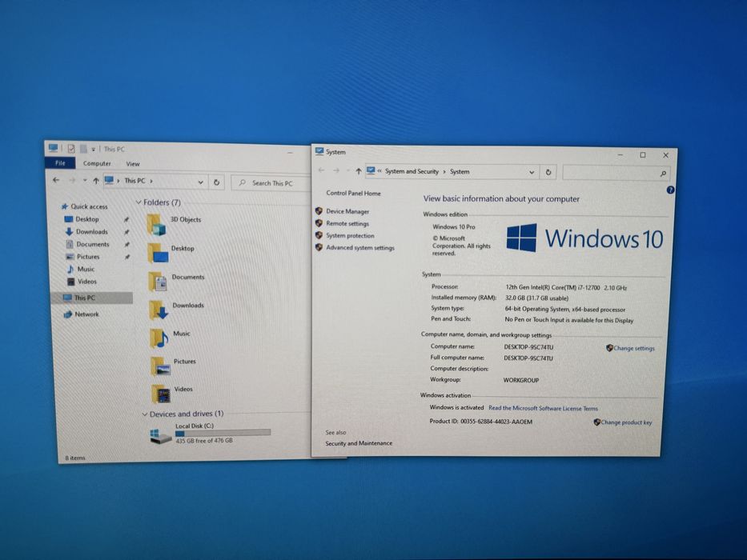Image resolution: width=747 pixels, height=560 pixels.
Task: Click the 12th Gen Intel processor value
Action: [566, 288]
